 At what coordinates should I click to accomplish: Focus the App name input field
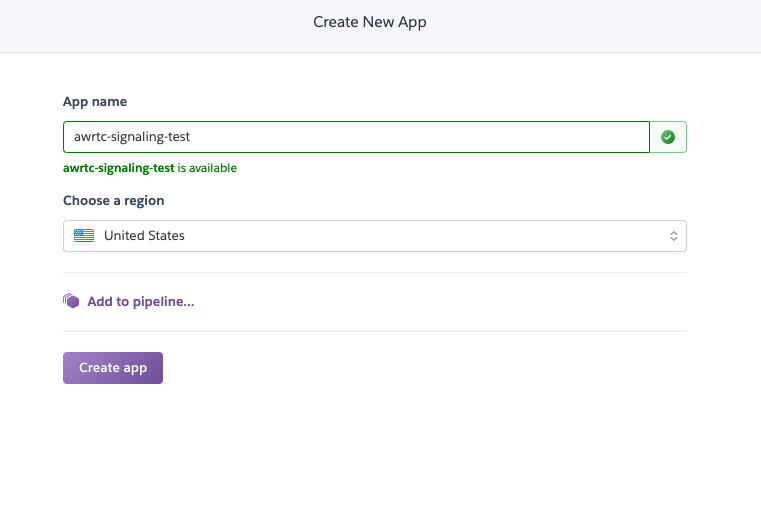(x=356, y=137)
